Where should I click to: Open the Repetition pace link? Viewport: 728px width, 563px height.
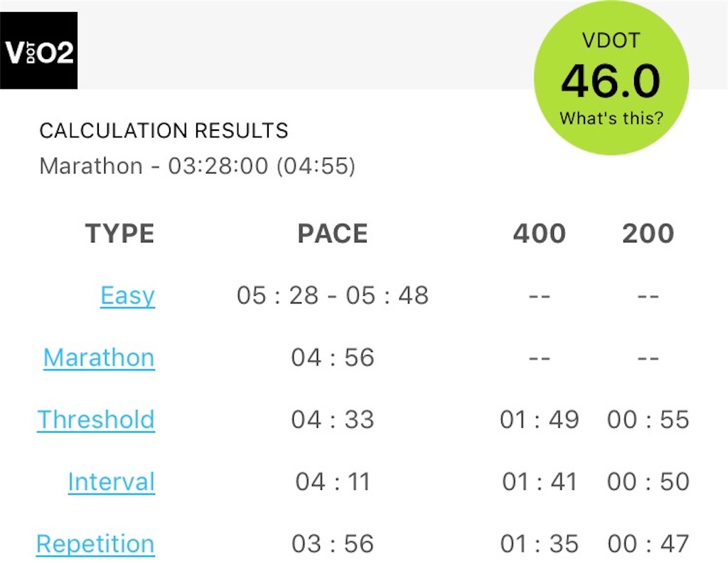click(95, 544)
